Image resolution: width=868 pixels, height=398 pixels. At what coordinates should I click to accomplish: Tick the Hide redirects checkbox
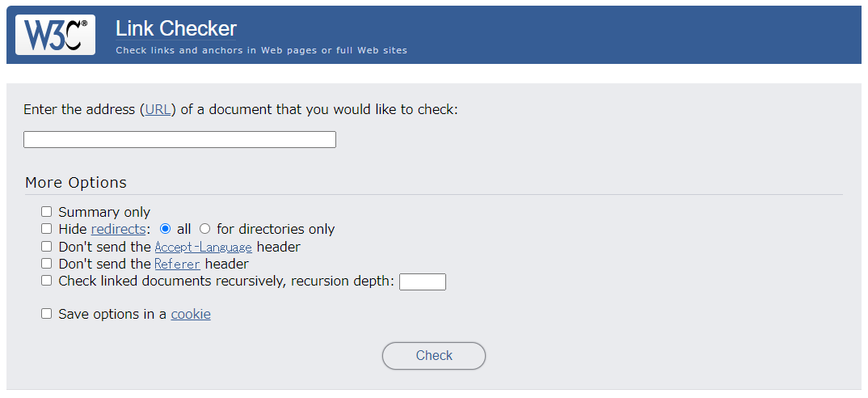pyautogui.click(x=47, y=229)
